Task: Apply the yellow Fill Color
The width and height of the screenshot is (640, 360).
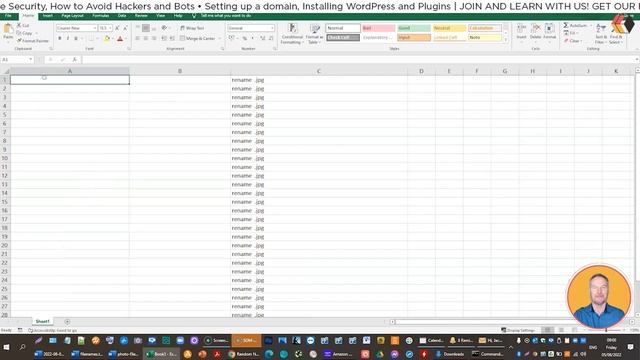Action: pyautogui.click(x=107, y=39)
